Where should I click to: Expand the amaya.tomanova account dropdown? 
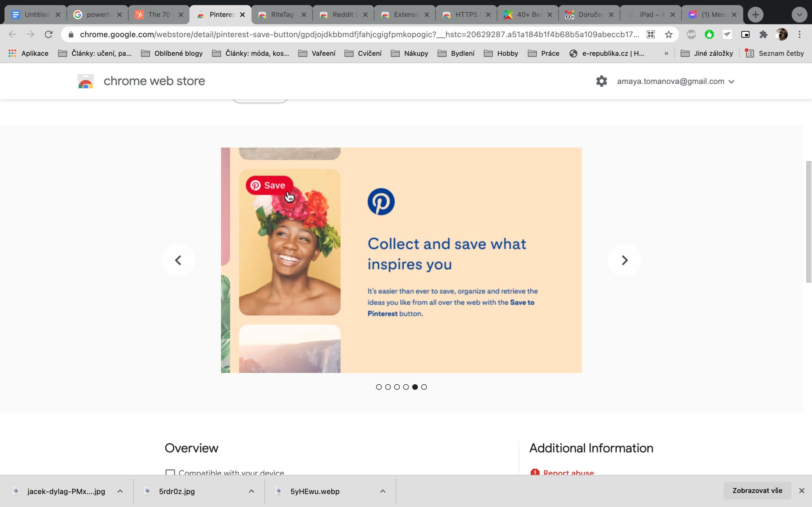[732, 81]
